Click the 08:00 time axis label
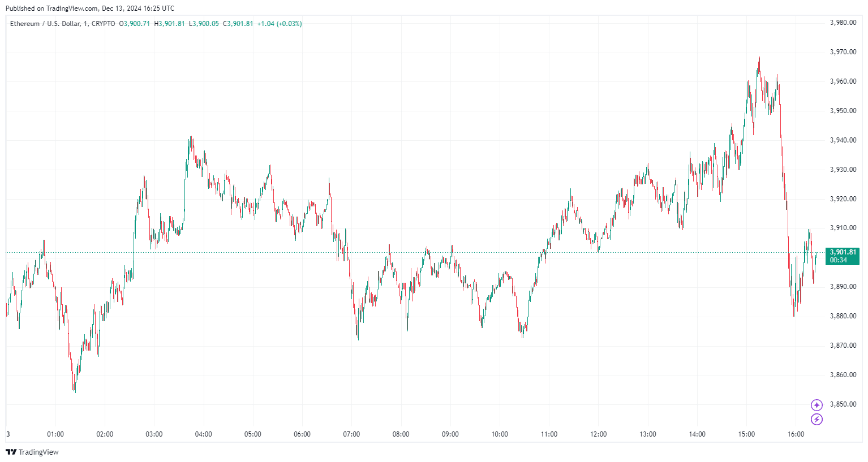Image resolution: width=868 pixels, height=462 pixels. (401, 434)
